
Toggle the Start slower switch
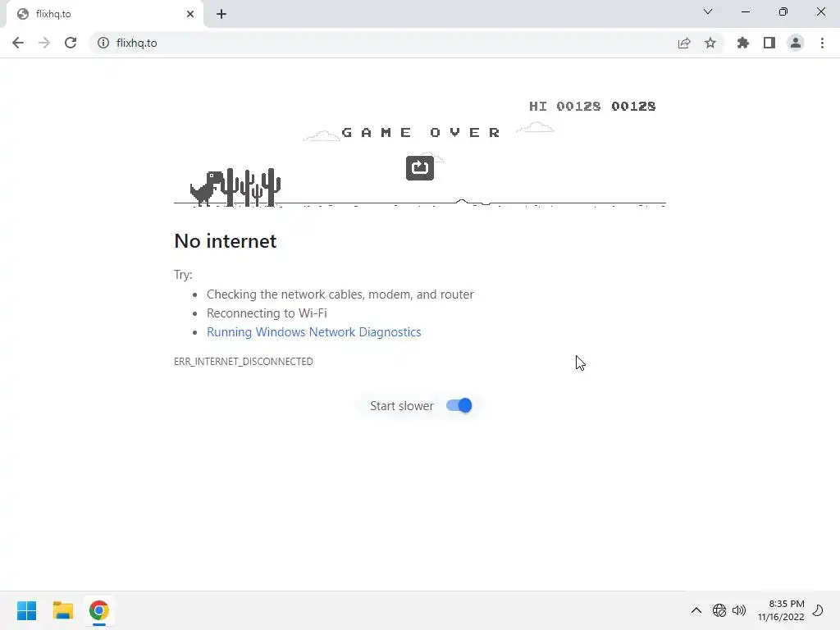[459, 405]
